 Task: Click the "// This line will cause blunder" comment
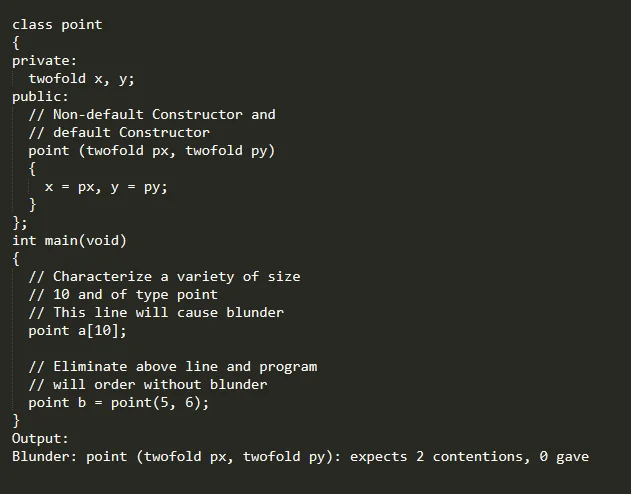coord(156,313)
